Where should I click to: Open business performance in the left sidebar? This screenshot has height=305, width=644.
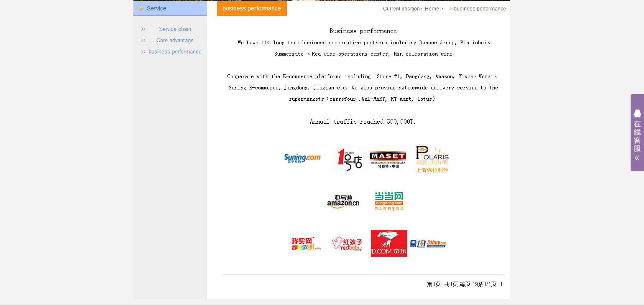tap(175, 51)
